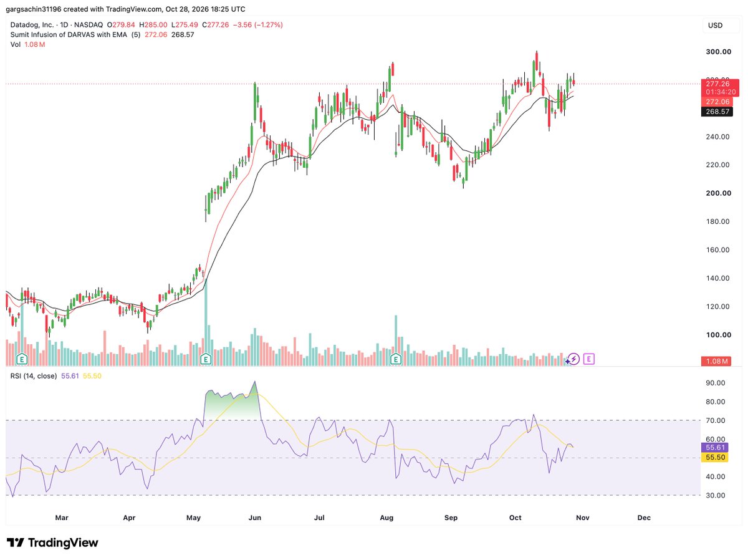Click the 30.00 RSI axis label
This screenshot has width=748, height=560.
pos(715,496)
